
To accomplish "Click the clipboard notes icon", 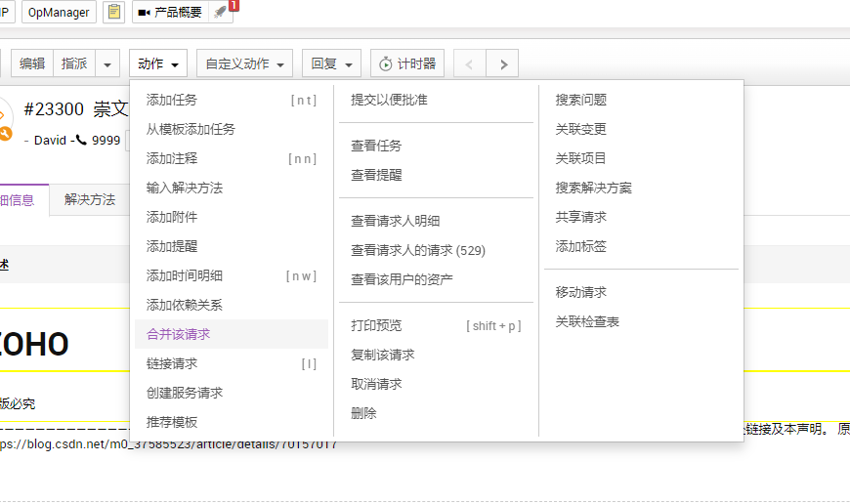I will 114,13.
